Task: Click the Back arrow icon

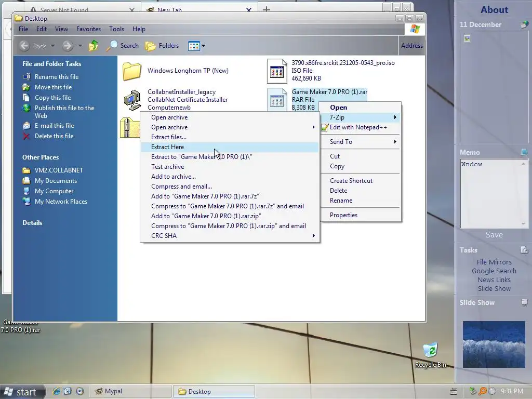Action: [x=24, y=46]
